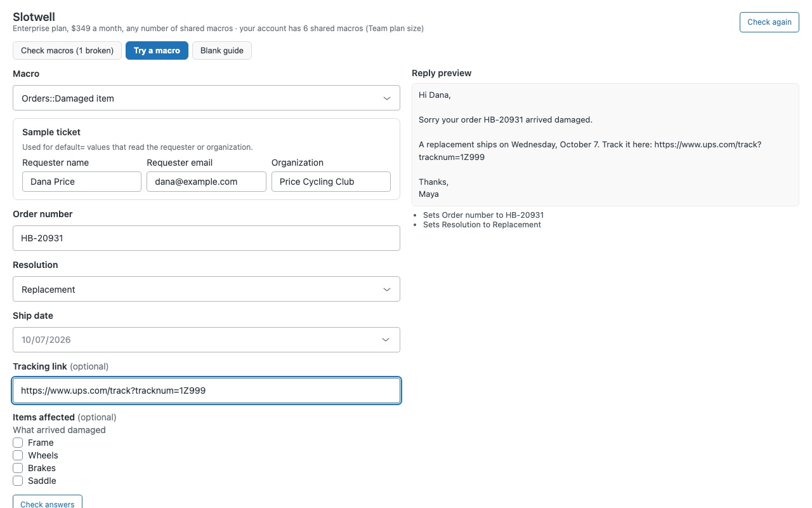
Task: Click the 'What arrived damaged' hint text
Action: tap(59, 430)
